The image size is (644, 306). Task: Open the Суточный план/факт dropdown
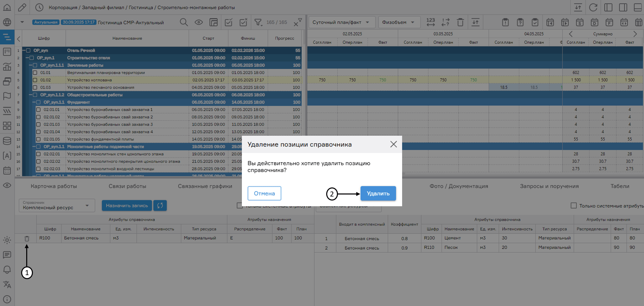[x=340, y=22]
